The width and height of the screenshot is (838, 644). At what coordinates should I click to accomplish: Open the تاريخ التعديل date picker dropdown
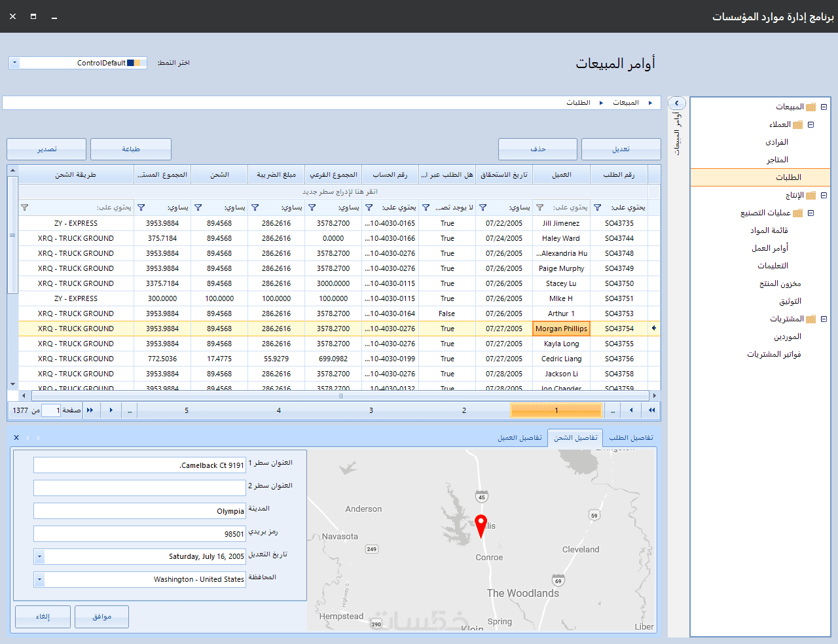[39, 556]
